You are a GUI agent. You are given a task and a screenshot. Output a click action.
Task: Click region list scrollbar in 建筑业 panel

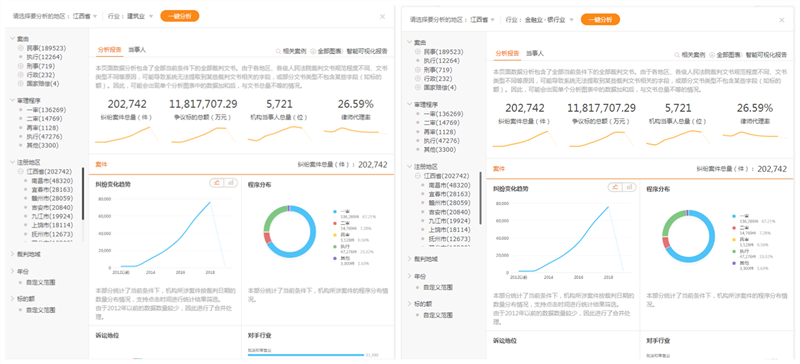(x=83, y=193)
